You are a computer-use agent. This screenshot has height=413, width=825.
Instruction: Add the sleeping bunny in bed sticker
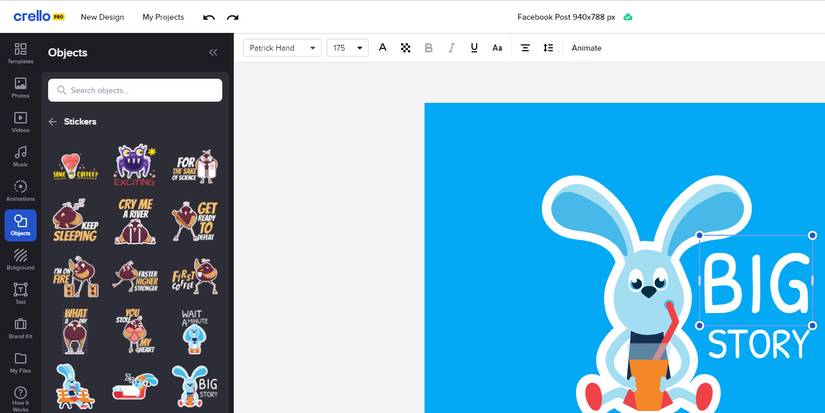tap(135, 387)
